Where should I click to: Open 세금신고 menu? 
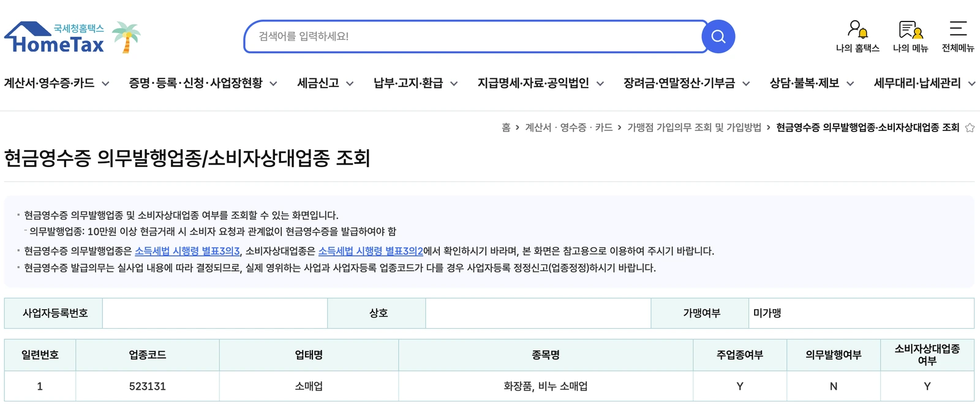318,83
